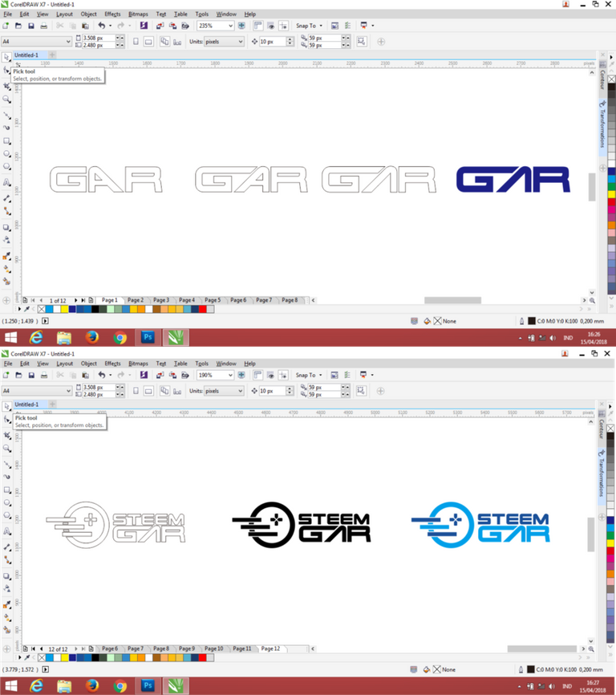Select the Polygon tool in upper window
The image size is (616, 695).
(x=6, y=167)
